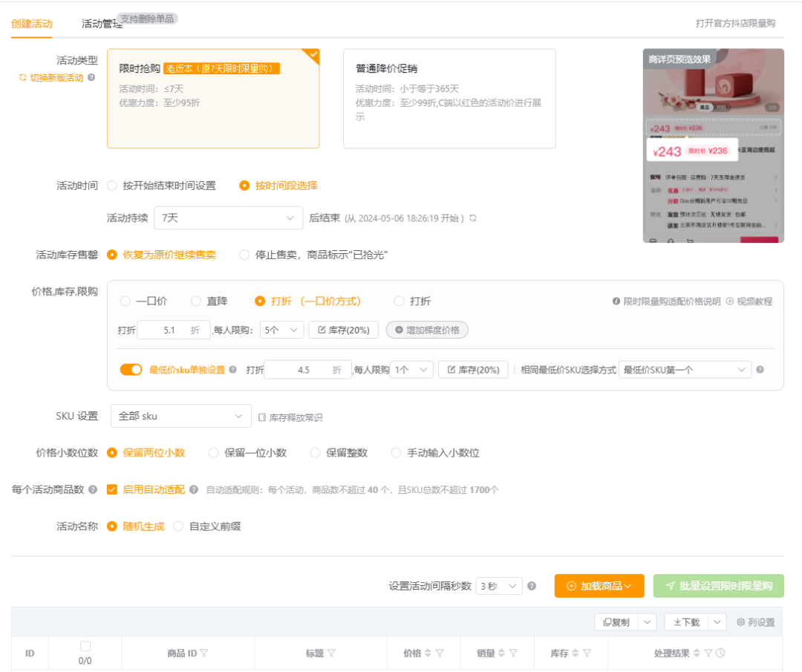Select the 停止售卖 radio option
802x672 pixels.
244,255
